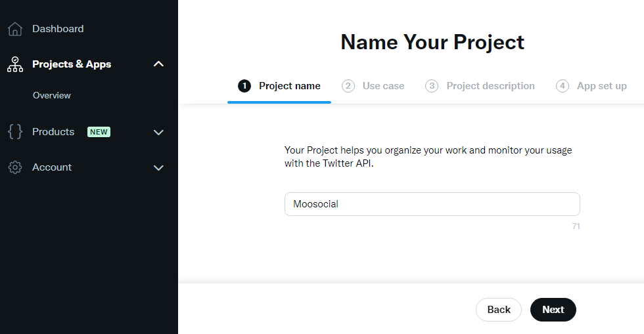644x334 pixels.
Task: Expand the Products menu chevron
Action: click(158, 132)
